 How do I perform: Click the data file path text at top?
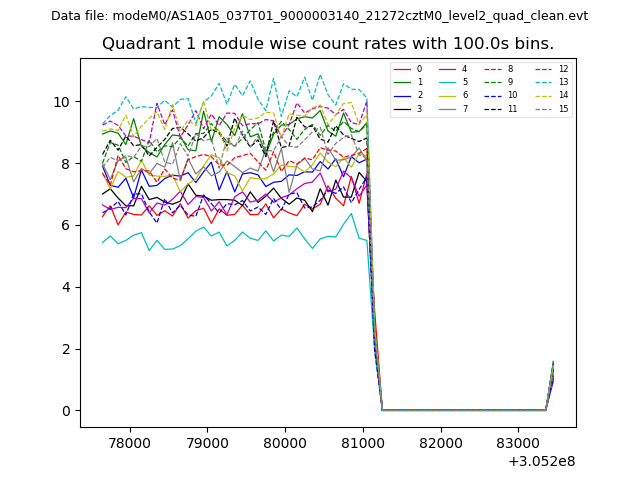pos(319,16)
